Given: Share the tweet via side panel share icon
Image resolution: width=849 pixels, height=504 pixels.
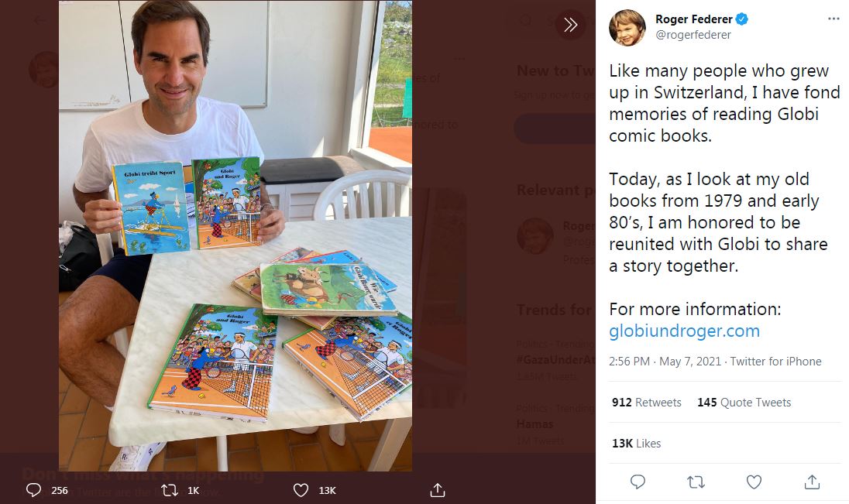Looking at the screenshot, I should point(812,482).
